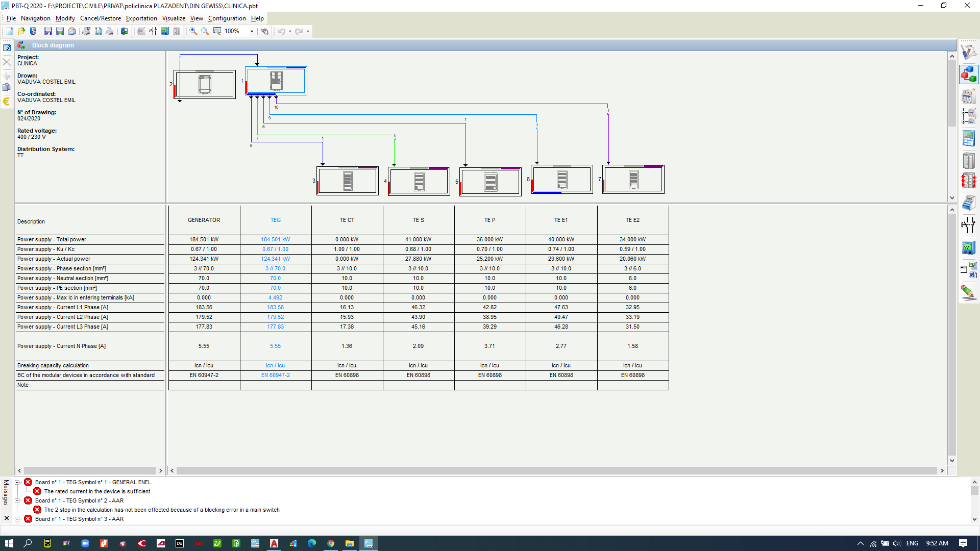Open the distribution board front view icon in sidebar
This screenshot has height=551, width=980.
[968, 203]
